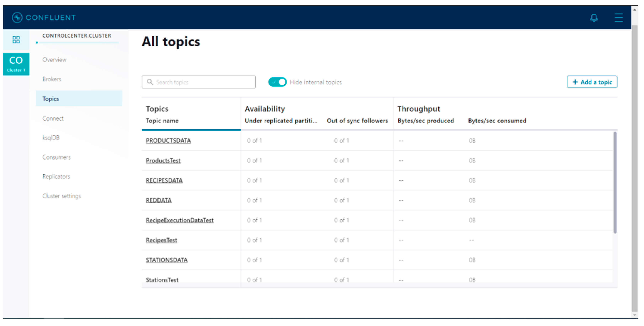Screen dimensions: 644x326
Task: Open Cluster settings in sidebar
Action: pos(61,196)
